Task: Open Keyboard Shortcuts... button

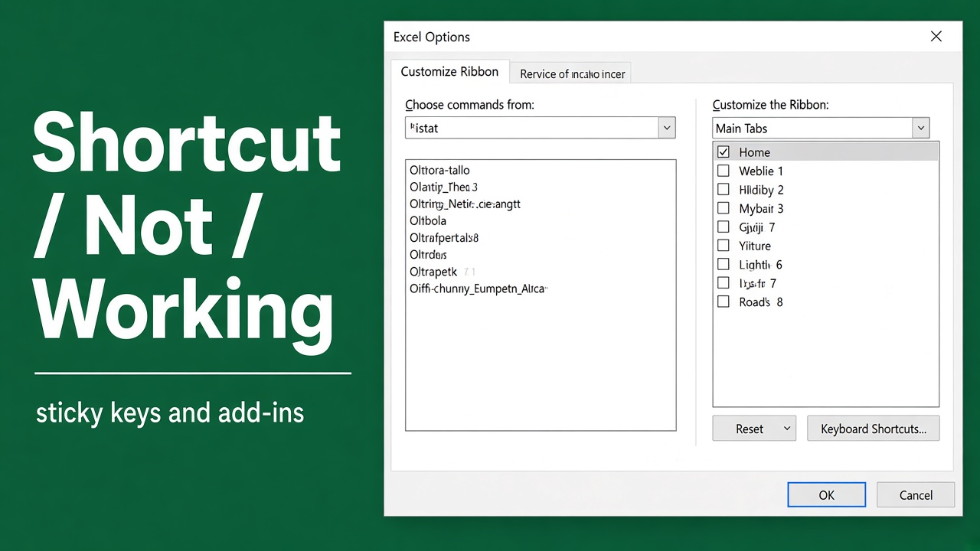Action: click(x=873, y=429)
